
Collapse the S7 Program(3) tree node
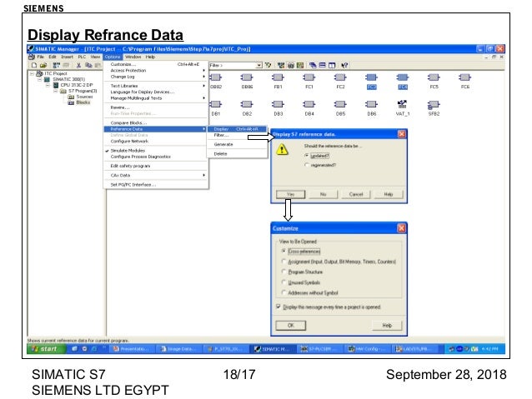pos(55,91)
